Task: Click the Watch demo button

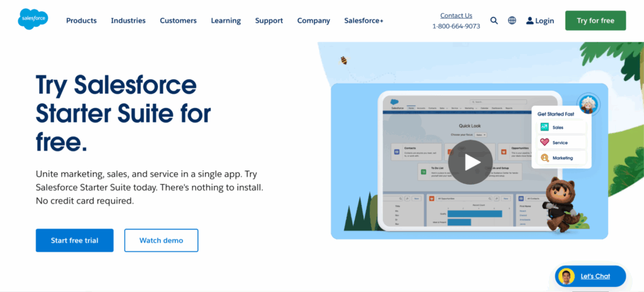Action: [x=162, y=241]
